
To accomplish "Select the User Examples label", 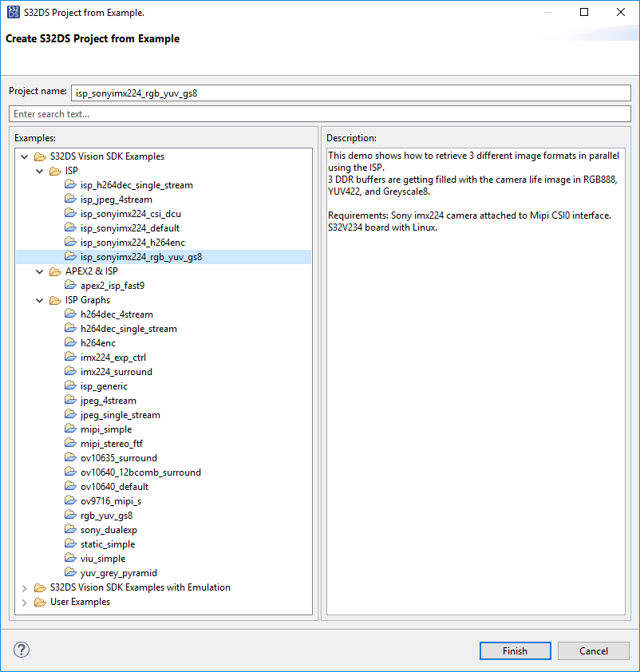I will (80, 602).
